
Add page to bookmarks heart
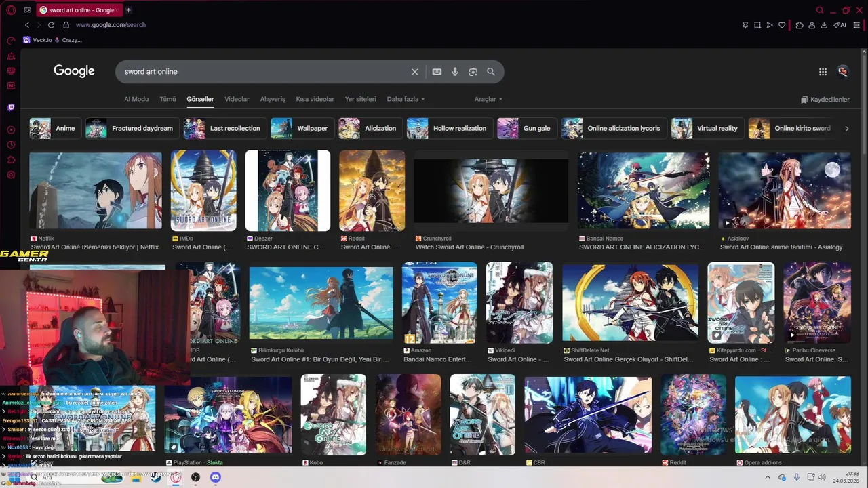782,25
